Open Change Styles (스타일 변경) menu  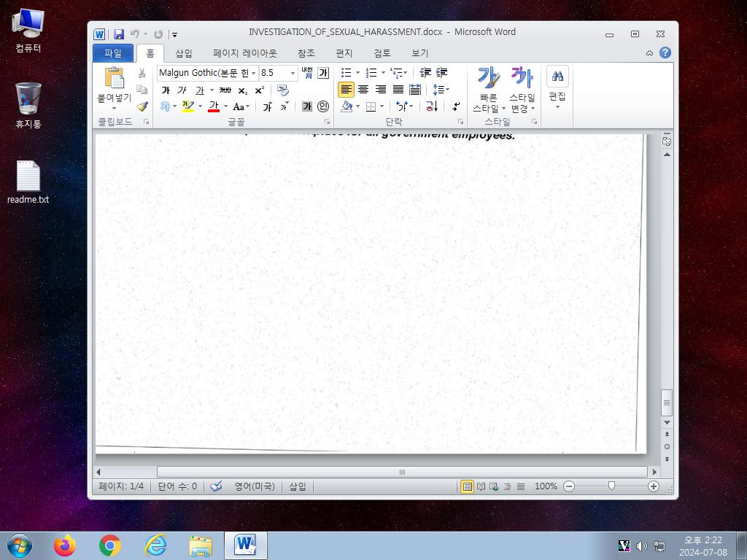(522, 90)
